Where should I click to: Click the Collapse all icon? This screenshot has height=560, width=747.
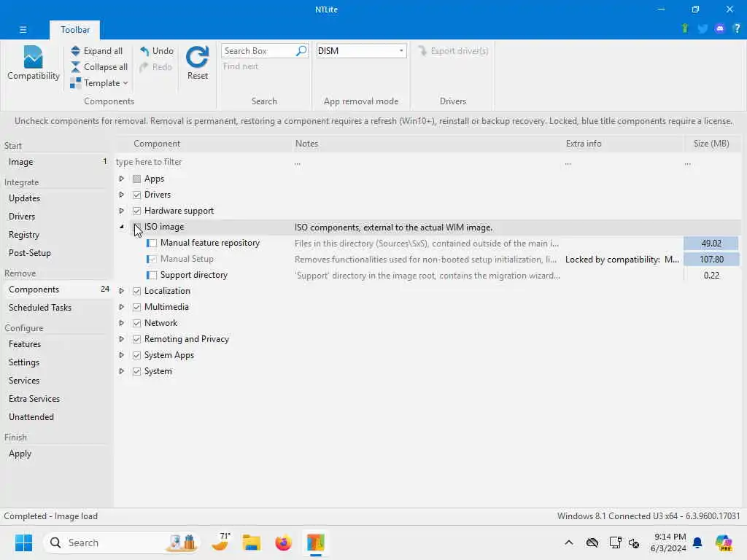(x=75, y=67)
